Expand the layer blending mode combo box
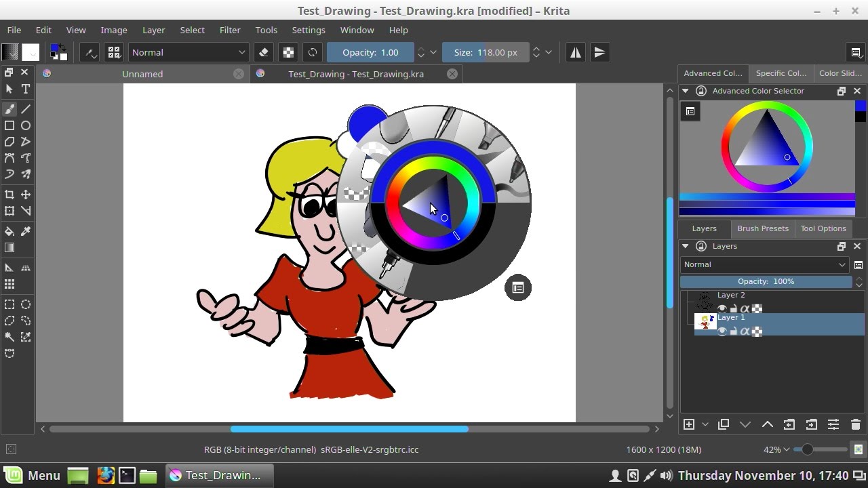Image resolution: width=868 pixels, height=488 pixels. (x=765, y=264)
